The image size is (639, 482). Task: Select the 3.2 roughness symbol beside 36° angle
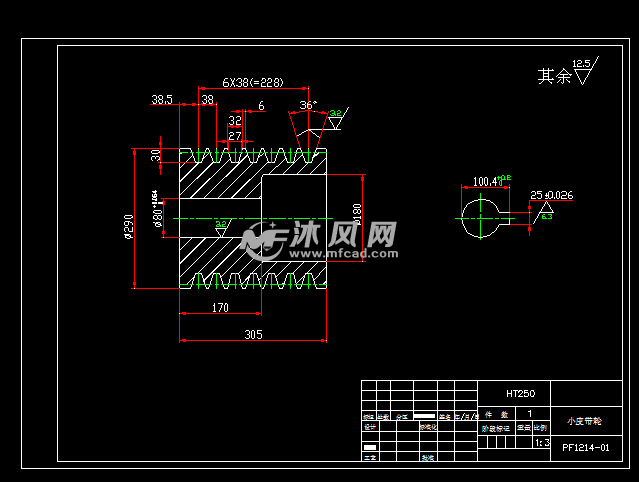pos(335,118)
